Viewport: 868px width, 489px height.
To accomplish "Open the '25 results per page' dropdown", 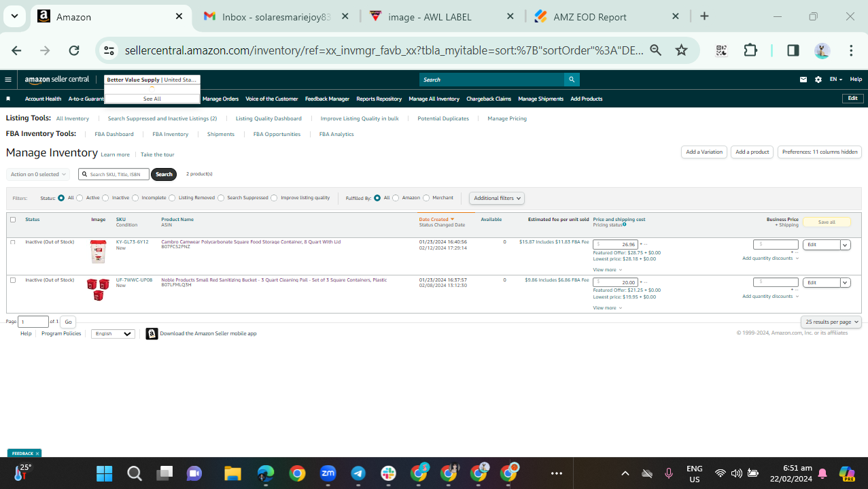I will [831, 322].
